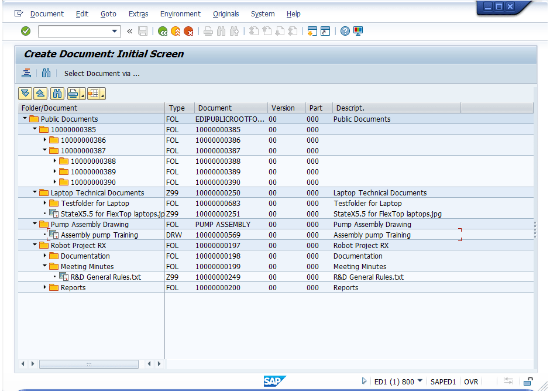Open the System menu
Viewport: 550px width, 392px height.
pyautogui.click(x=263, y=13)
